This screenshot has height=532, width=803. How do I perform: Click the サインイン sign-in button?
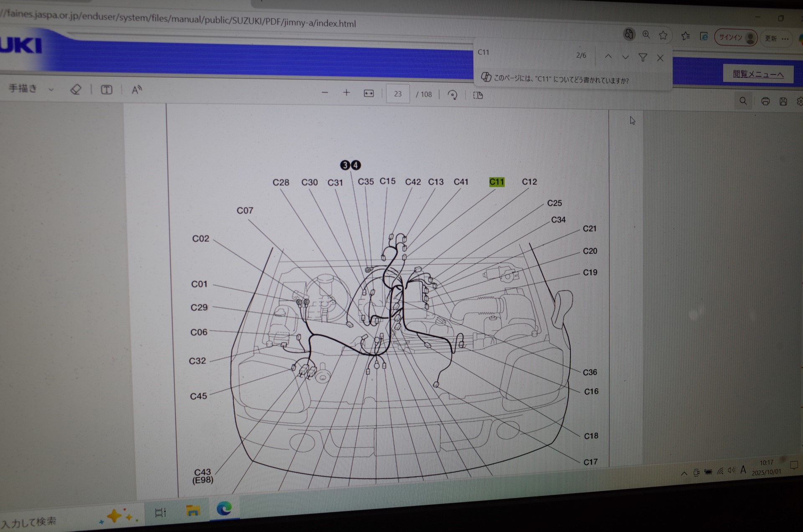tap(735, 38)
